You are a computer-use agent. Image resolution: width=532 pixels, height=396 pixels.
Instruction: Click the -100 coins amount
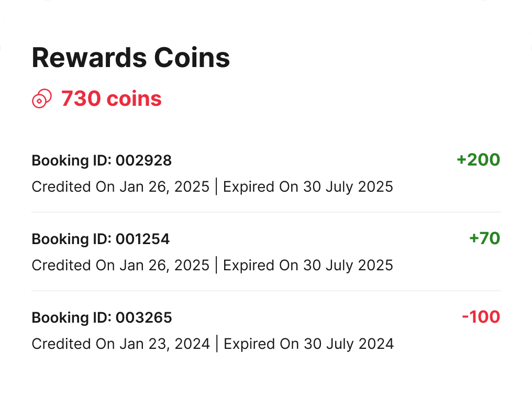pos(481,317)
